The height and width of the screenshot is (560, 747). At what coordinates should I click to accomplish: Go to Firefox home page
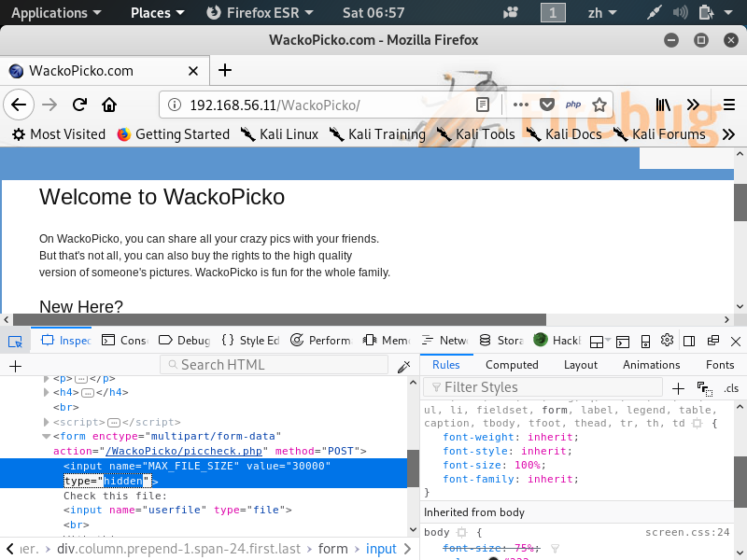point(109,105)
